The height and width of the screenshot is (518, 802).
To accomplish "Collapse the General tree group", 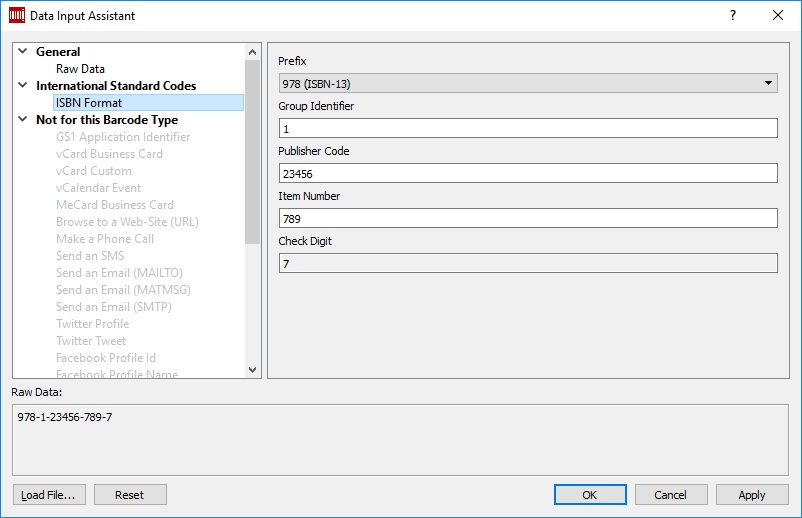I will point(23,51).
